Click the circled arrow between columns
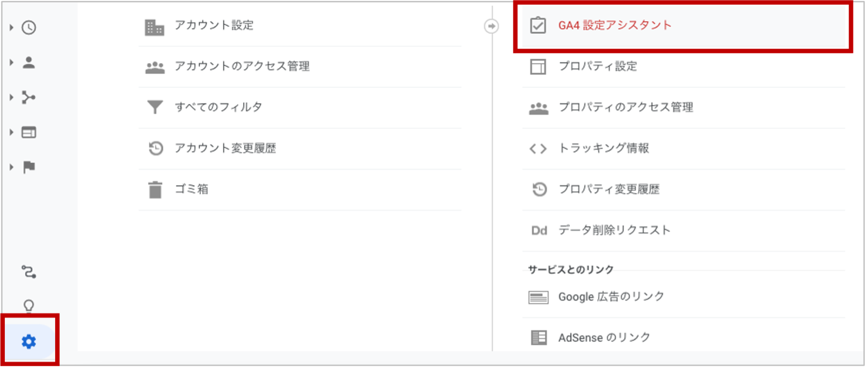The image size is (868, 368). pyautogui.click(x=491, y=26)
